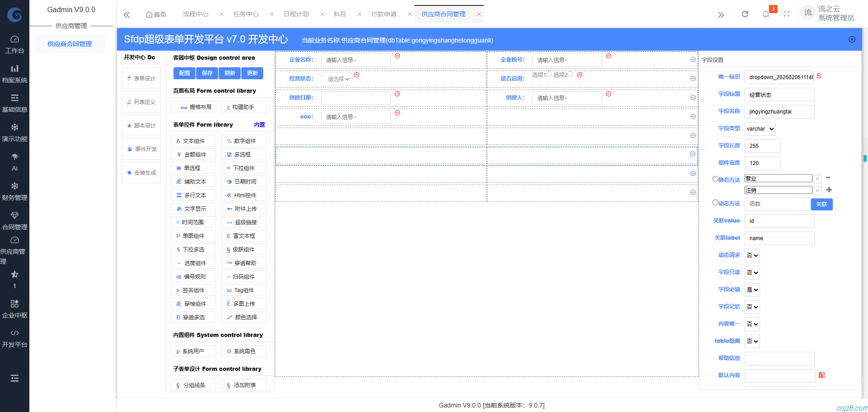The height and width of the screenshot is (412, 868).
Task: Click the 关联 button
Action: pyautogui.click(x=821, y=204)
